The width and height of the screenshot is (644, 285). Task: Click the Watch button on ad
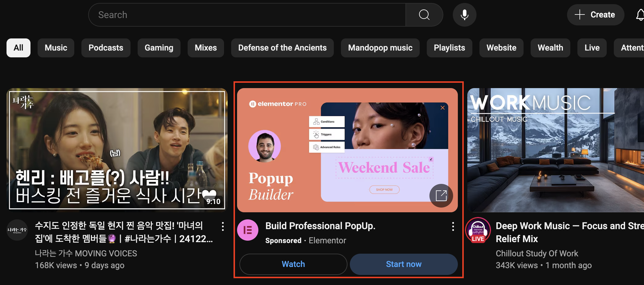[293, 264]
